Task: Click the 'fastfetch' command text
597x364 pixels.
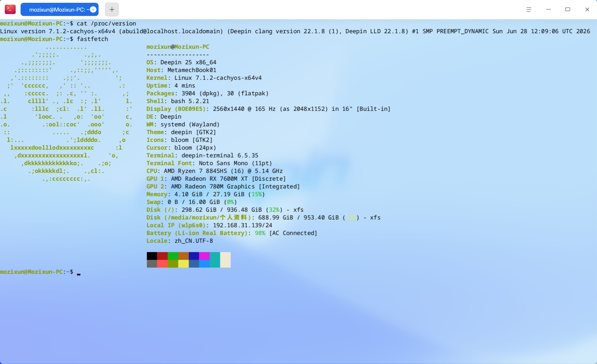Action: click(93, 39)
